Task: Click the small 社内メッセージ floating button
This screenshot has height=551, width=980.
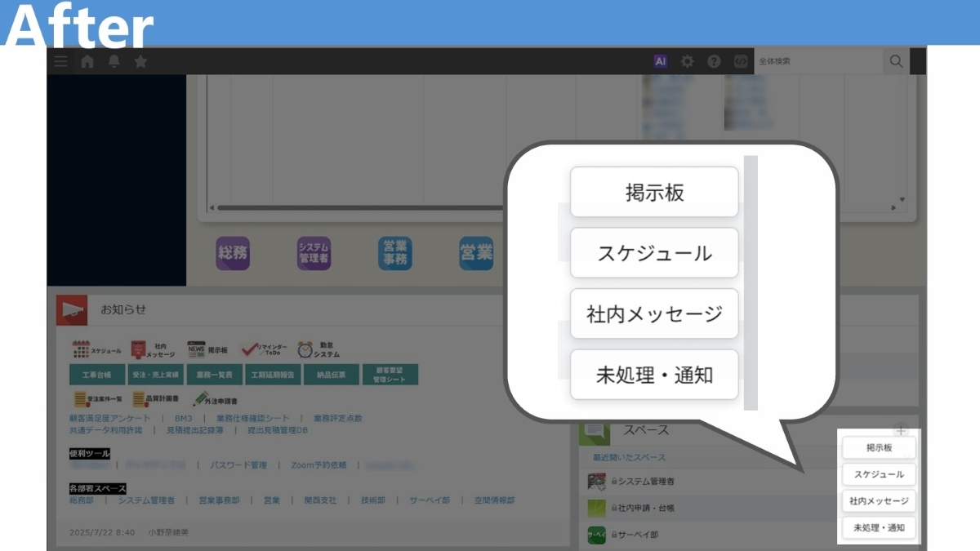Action: (x=879, y=500)
